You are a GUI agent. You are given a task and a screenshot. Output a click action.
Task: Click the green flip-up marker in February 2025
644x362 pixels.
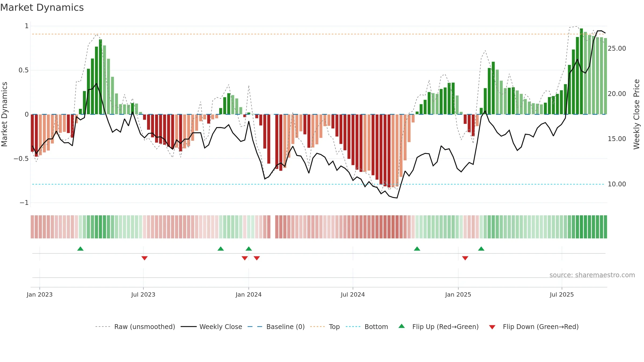tap(481, 249)
